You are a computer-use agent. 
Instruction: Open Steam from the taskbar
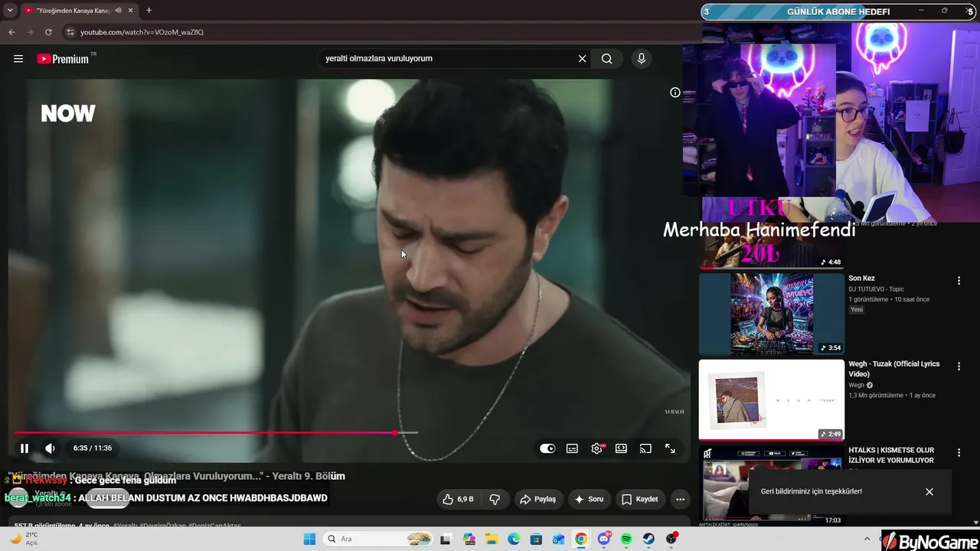click(648, 540)
